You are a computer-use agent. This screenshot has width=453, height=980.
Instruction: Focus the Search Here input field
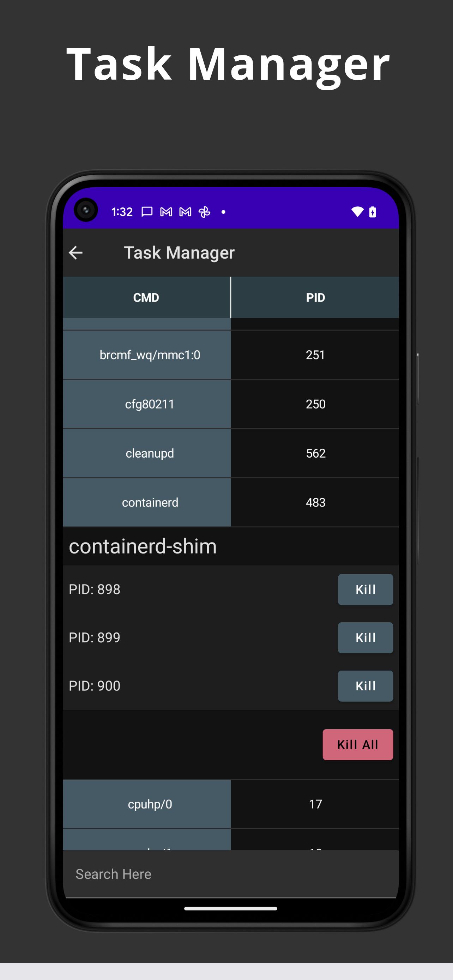230,874
